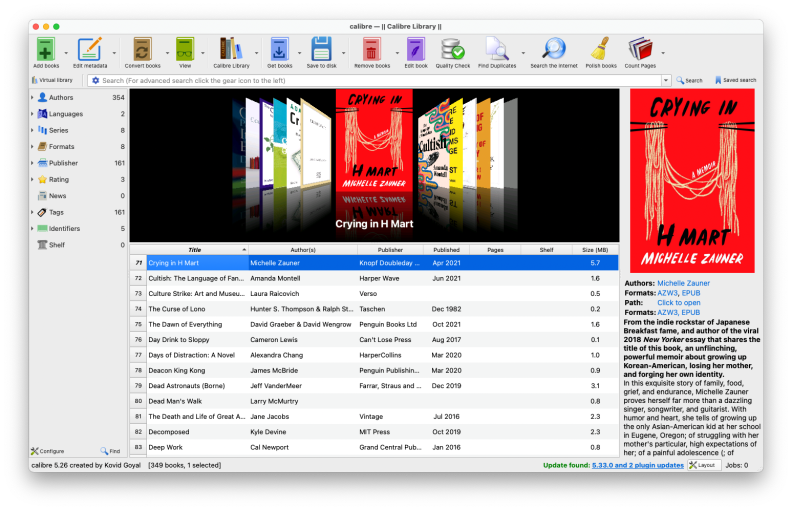Sort by the Publisher column header
This screenshot has width=792, height=510.
(390, 249)
